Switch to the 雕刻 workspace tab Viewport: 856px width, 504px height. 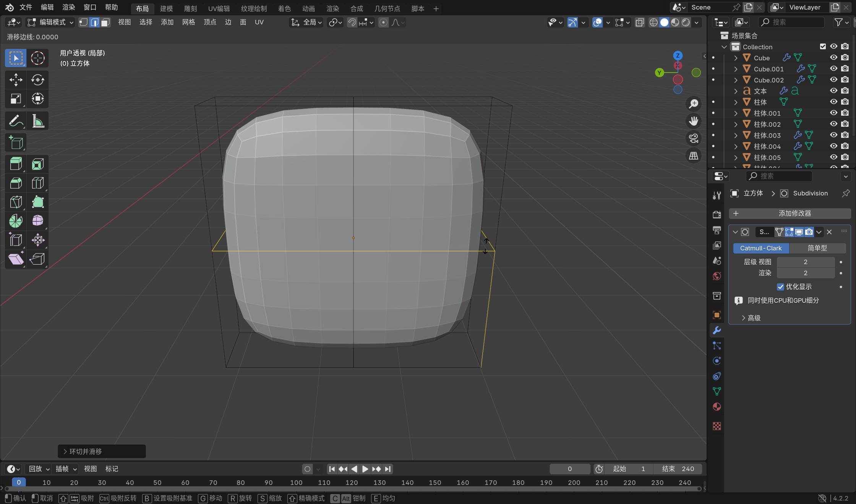190,8
